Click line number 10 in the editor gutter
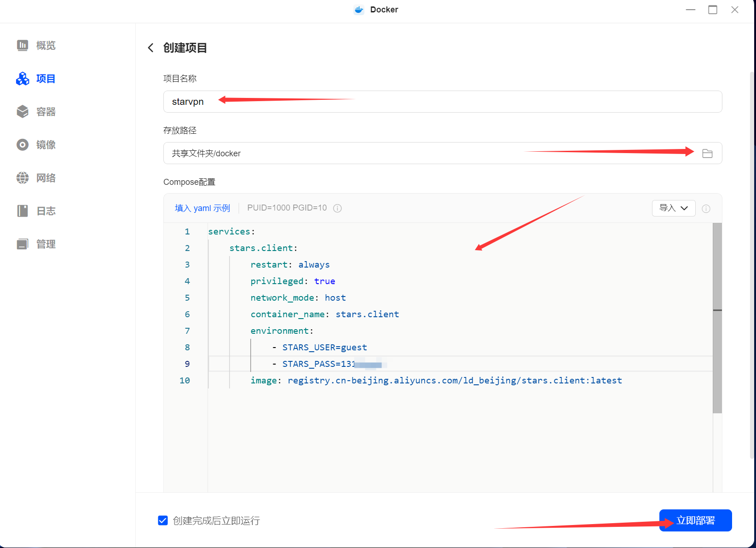The image size is (756, 548). click(185, 381)
